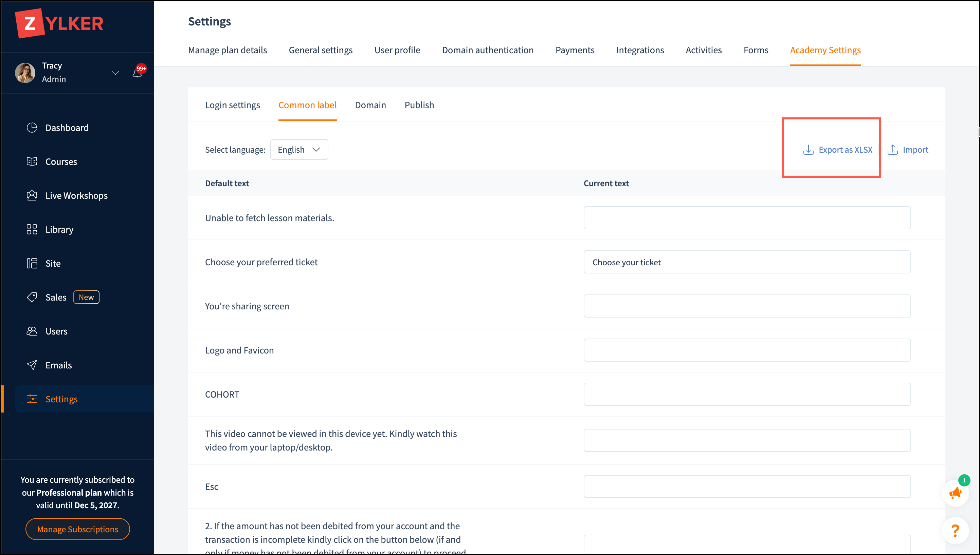Click the Import link
Image resolution: width=980 pixels, height=555 pixels.
click(x=908, y=150)
